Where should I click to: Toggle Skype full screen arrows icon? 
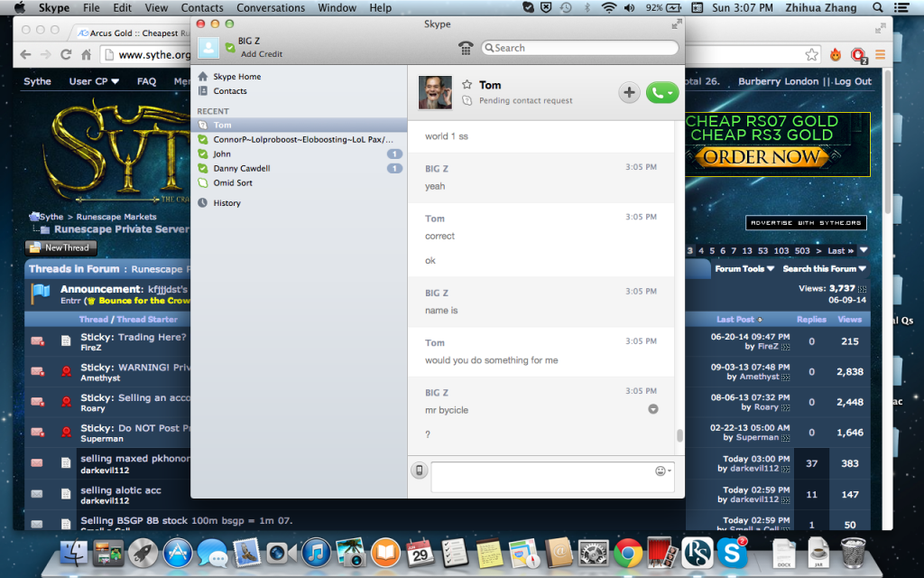point(677,24)
